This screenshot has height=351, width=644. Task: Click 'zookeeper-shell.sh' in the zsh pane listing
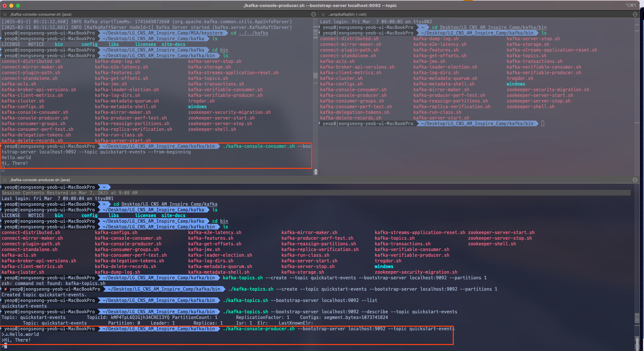[530, 107]
